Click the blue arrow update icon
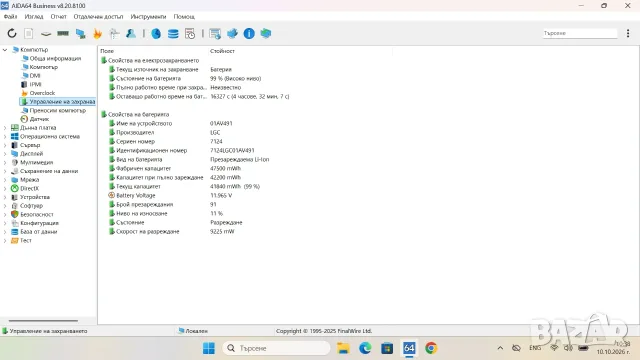 pos(232,33)
